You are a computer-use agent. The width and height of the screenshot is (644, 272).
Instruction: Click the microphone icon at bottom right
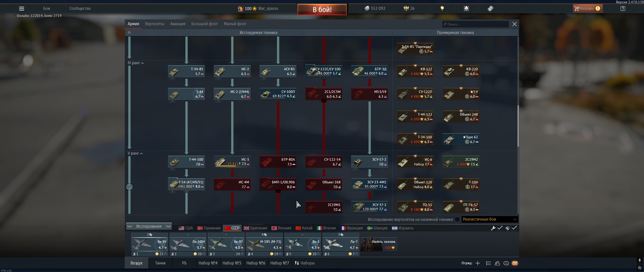click(639, 260)
